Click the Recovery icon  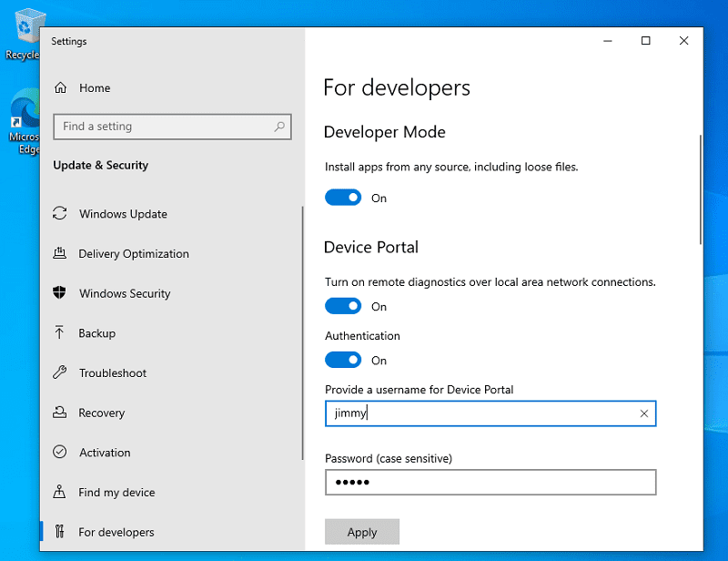[59, 413]
